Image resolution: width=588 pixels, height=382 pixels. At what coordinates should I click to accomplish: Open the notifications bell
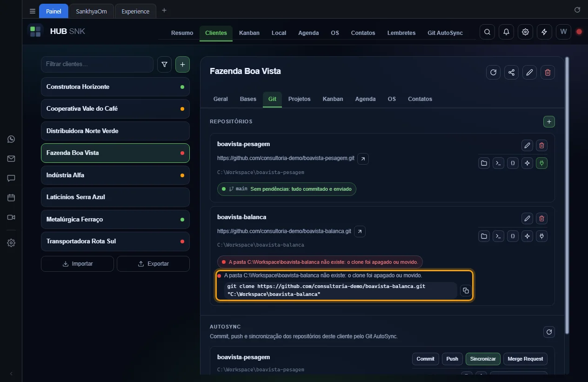(x=506, y=32)
